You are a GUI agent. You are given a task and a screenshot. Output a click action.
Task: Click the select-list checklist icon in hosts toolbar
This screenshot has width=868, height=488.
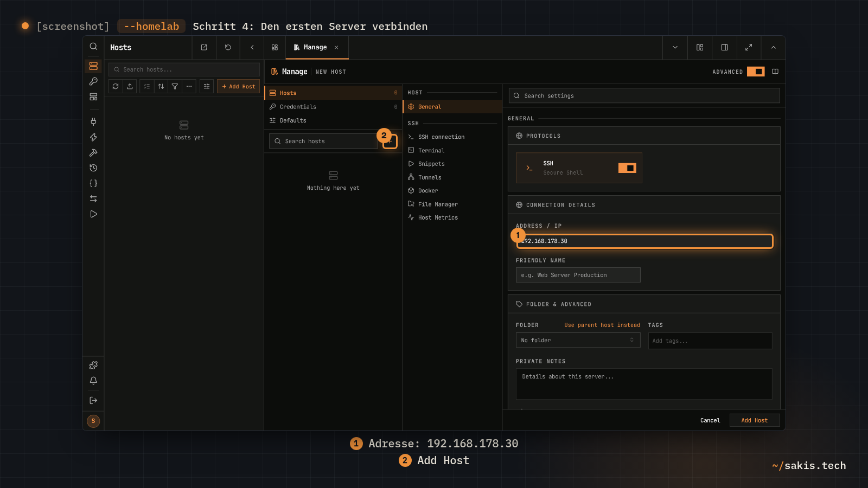click(x=147, y=86)
